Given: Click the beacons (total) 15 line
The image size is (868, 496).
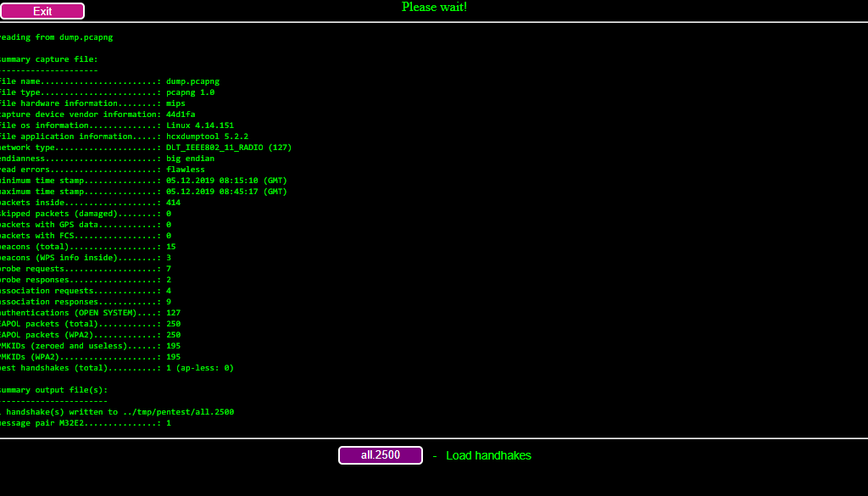Looking at the screenshot, I should coord(86,247).
